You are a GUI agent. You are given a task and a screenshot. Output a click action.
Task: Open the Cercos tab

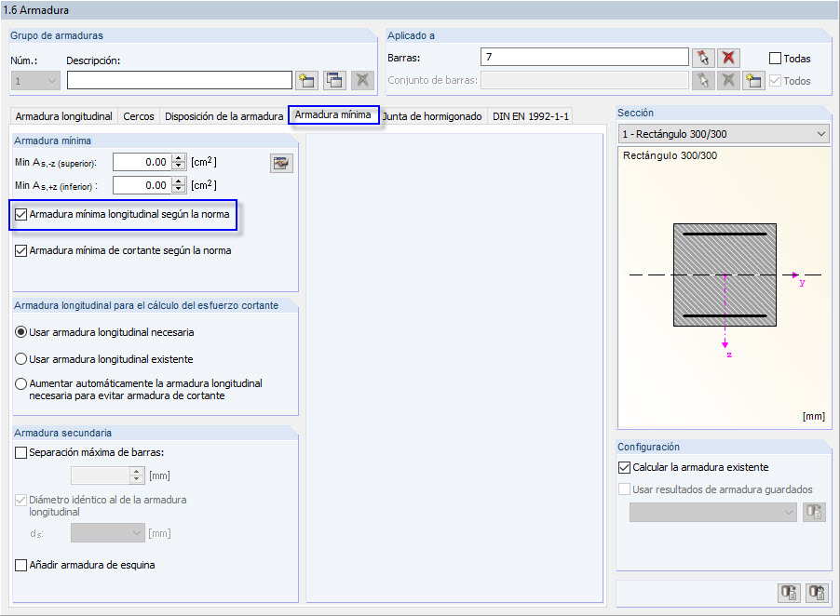(x=139, y=116)
